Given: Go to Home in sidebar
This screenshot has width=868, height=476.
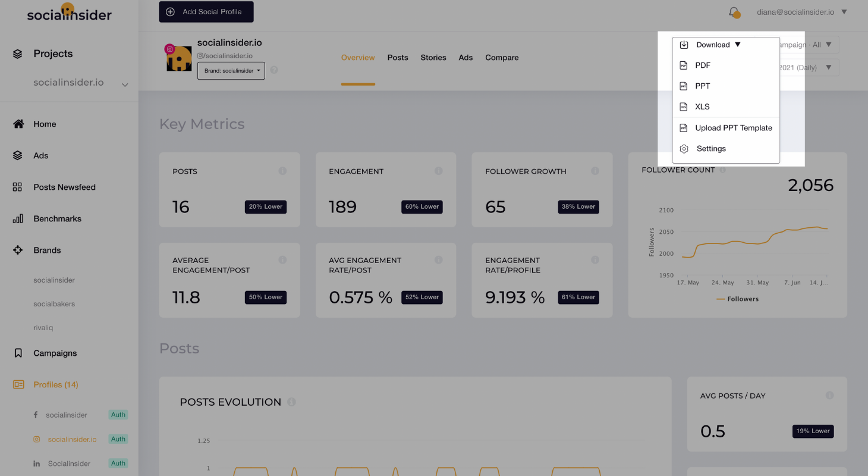Looking at the screenshot, I should tap(45, 124).
